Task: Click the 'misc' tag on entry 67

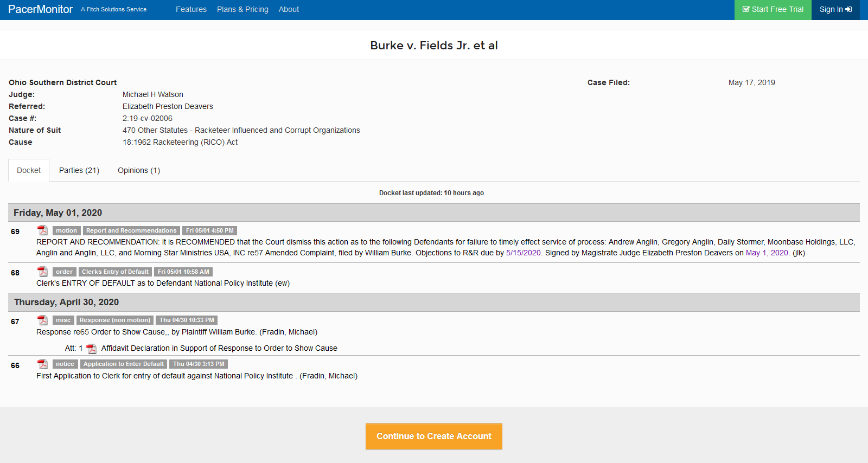Action: pos(63,320)
